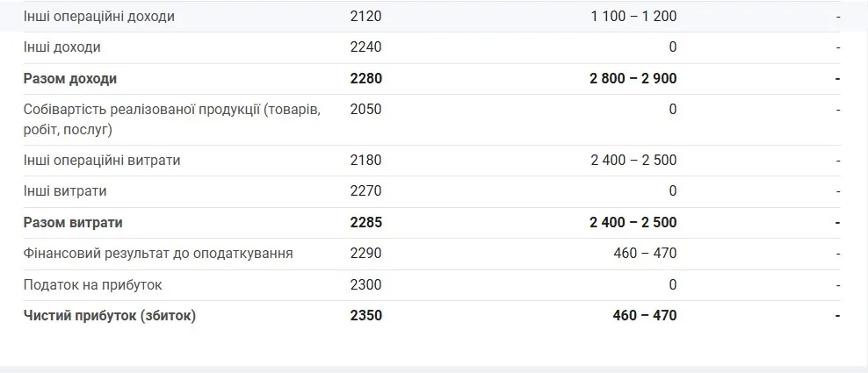Click Фінансовий результат до оподаткування label
868x373 pixels.
pos(158,254)
